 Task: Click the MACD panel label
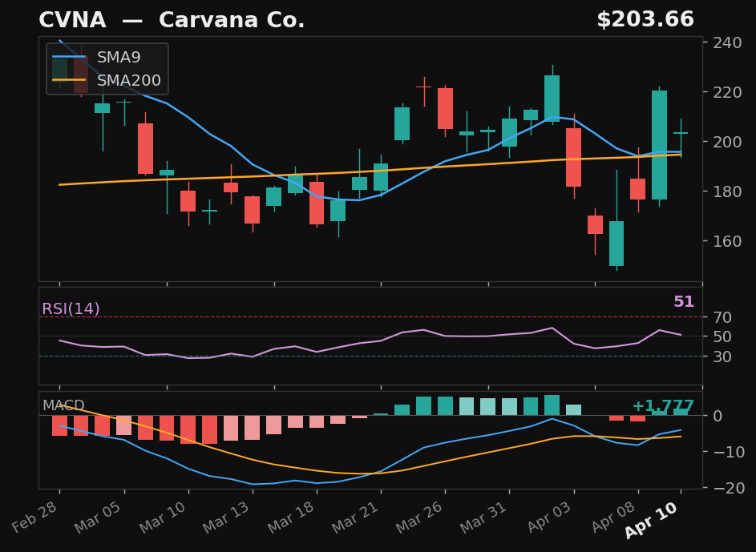pos(63,405)
